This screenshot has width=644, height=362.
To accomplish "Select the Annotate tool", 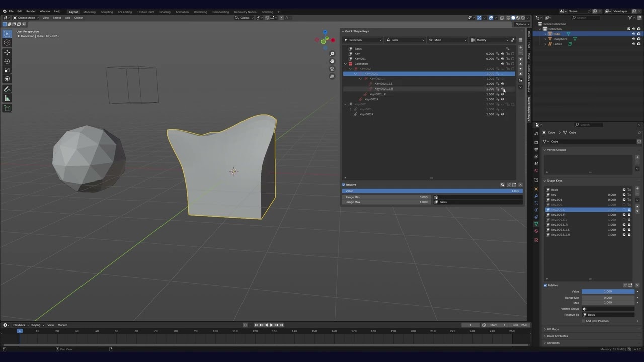I will click(x=7, y=89).
